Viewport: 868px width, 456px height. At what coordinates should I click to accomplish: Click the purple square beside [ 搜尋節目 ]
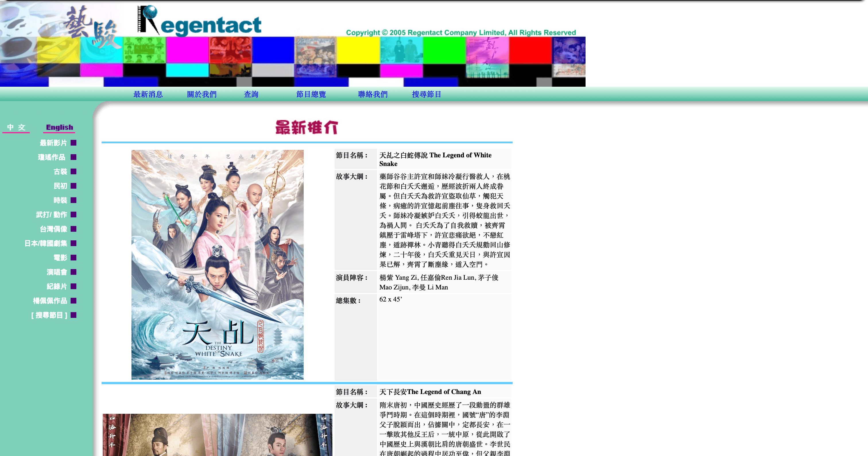(x=74, y=315)
